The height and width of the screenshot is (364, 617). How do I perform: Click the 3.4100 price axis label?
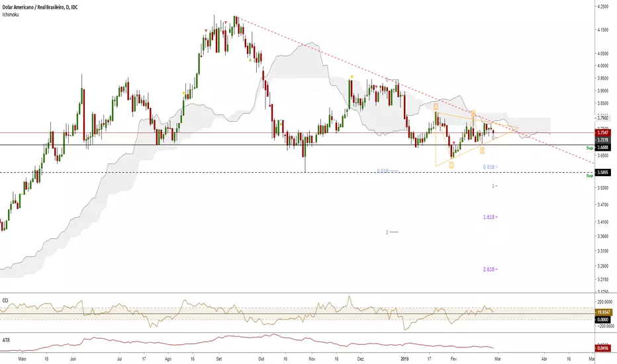(x=603, y=222)
